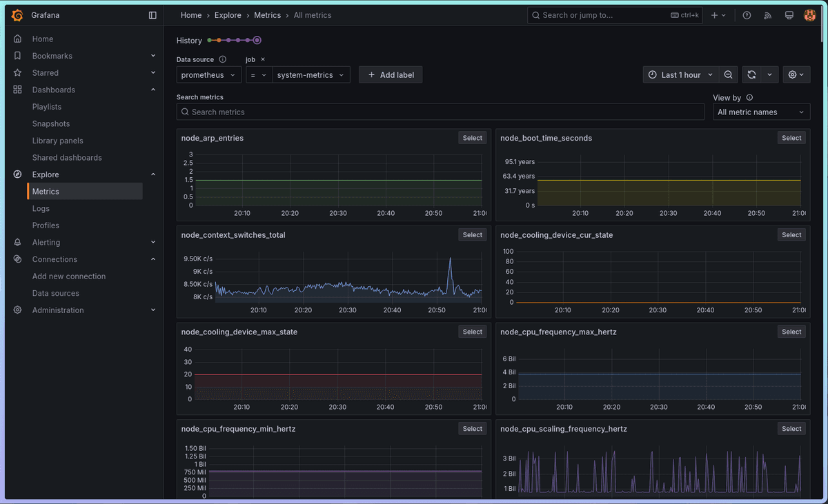The image size is (828, 504).
Task: Click the Dashboards grid icon in sidebar
Action: (x=18, y=90)
